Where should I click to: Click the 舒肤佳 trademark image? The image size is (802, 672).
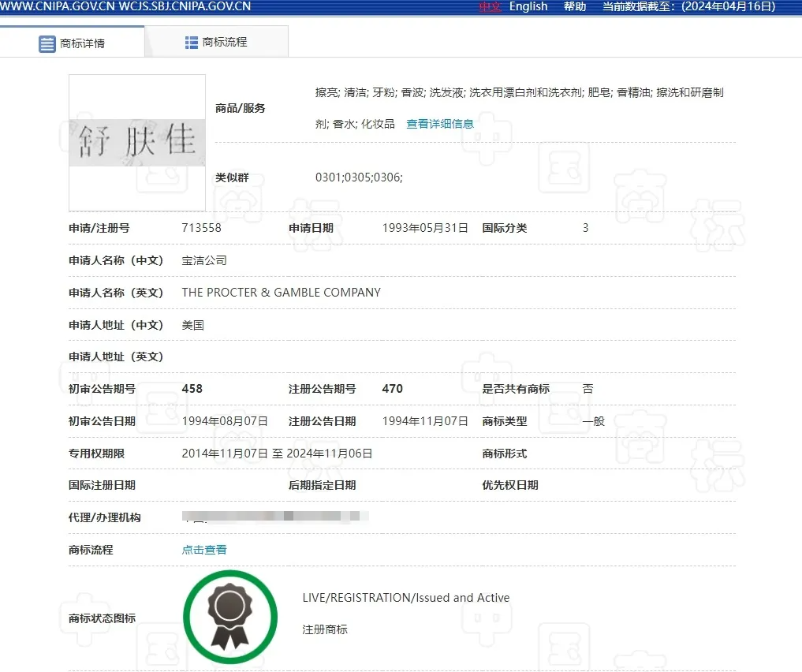pos(137,143)
